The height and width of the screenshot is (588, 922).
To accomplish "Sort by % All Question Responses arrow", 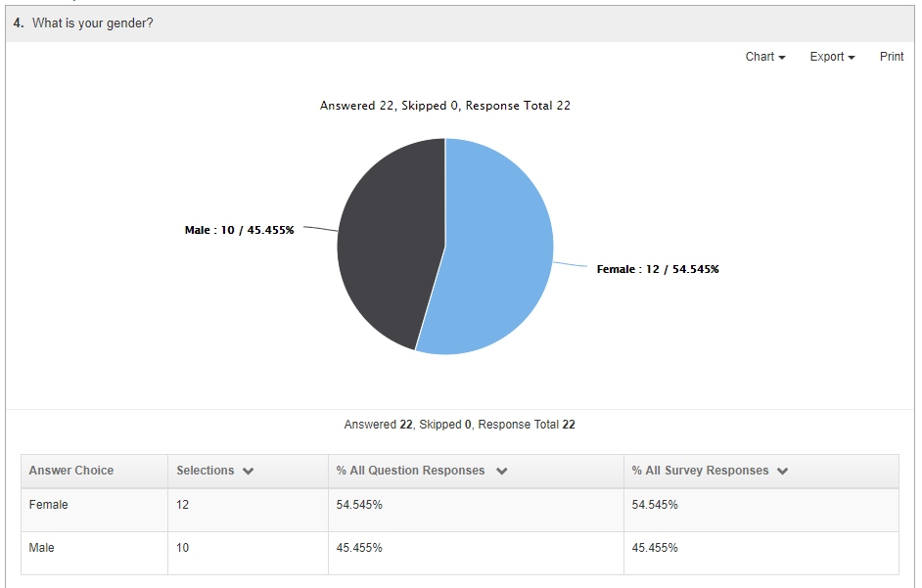I will coord(501,471).
